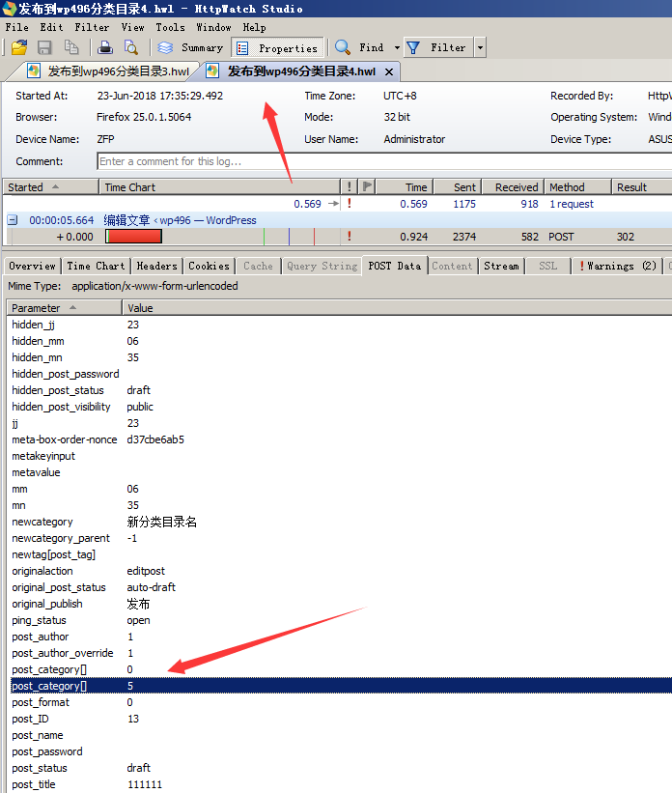Image resolution: width=672 pixels, height=793 pixels.
Task: Click the Copy icon in toolbar
Action: point(70,47)
